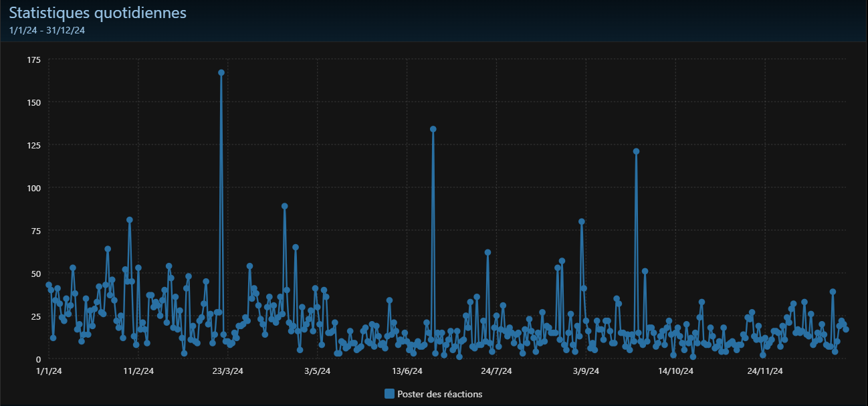The width and height of the screenshot is (868, 406).
Task: Click the x-axis label 14/10/24
Action: pos(675,371)
